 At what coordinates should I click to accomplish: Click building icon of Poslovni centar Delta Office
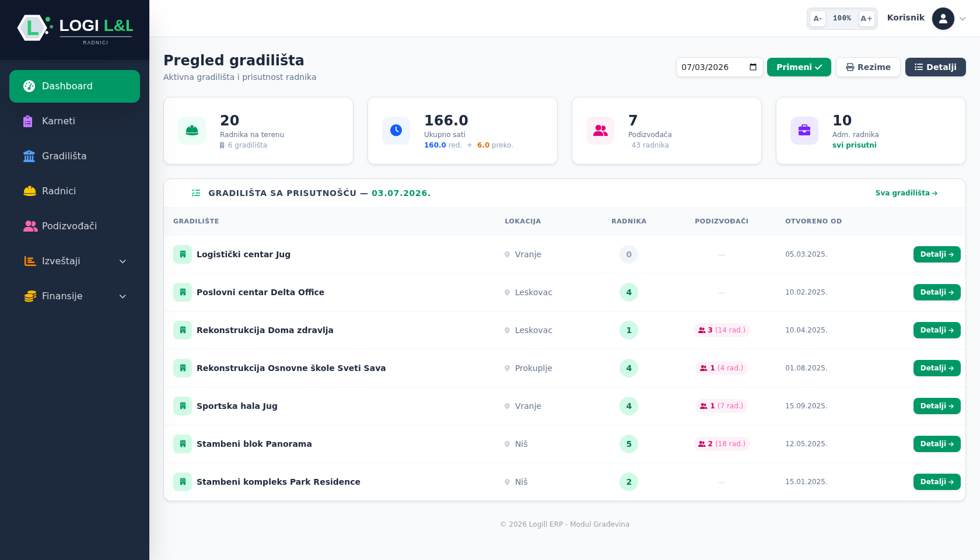pyautogui.click(x=183, y=292)
